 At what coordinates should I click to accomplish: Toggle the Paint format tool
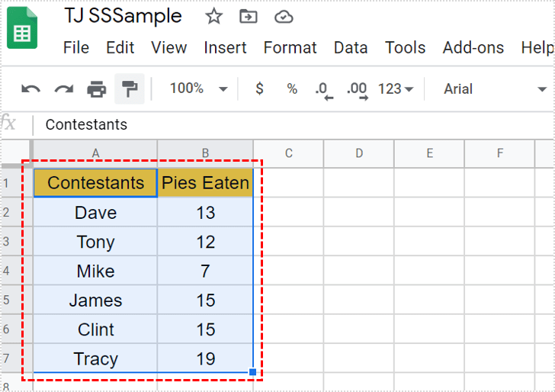click(x=130, y=89)
